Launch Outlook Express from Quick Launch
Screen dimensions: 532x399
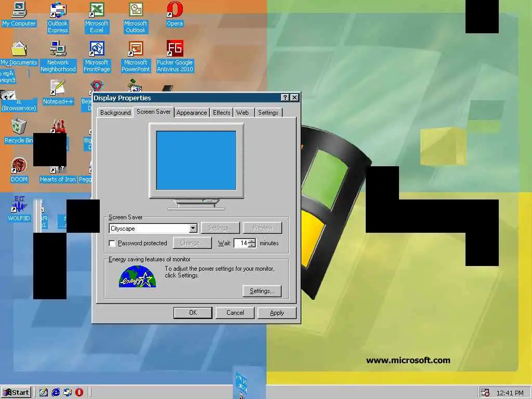pos(68,393)
